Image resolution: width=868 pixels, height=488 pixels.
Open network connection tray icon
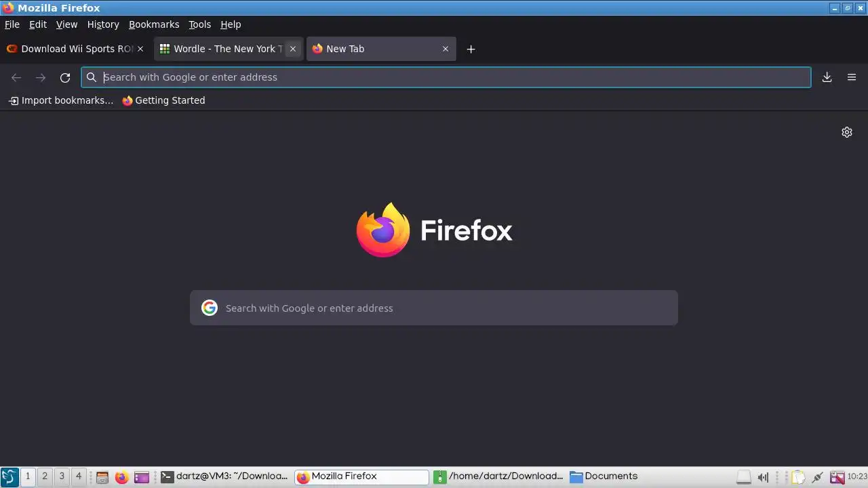click(x=818, y=477)
